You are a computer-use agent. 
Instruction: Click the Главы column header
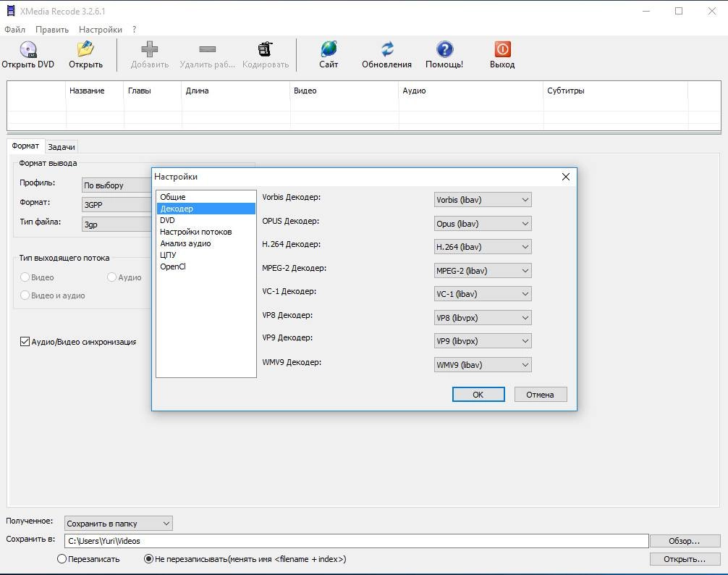[x=153, y=91]
